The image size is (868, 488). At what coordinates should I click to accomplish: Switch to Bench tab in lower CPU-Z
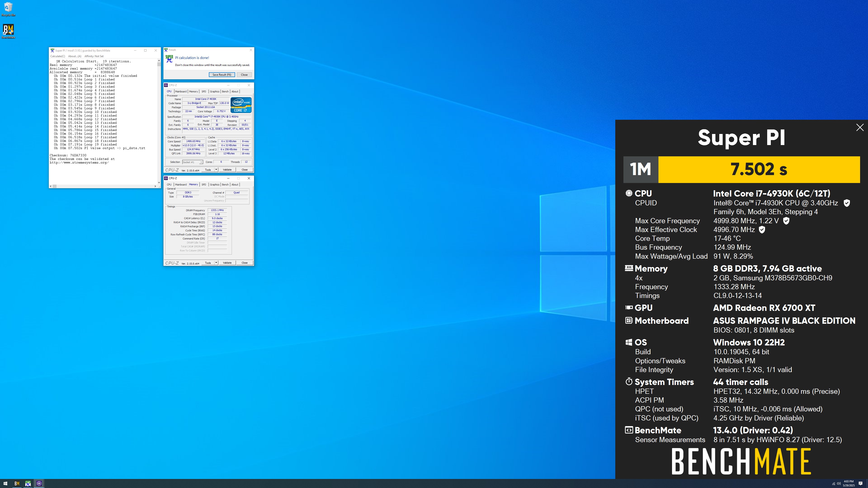(225, 185)
